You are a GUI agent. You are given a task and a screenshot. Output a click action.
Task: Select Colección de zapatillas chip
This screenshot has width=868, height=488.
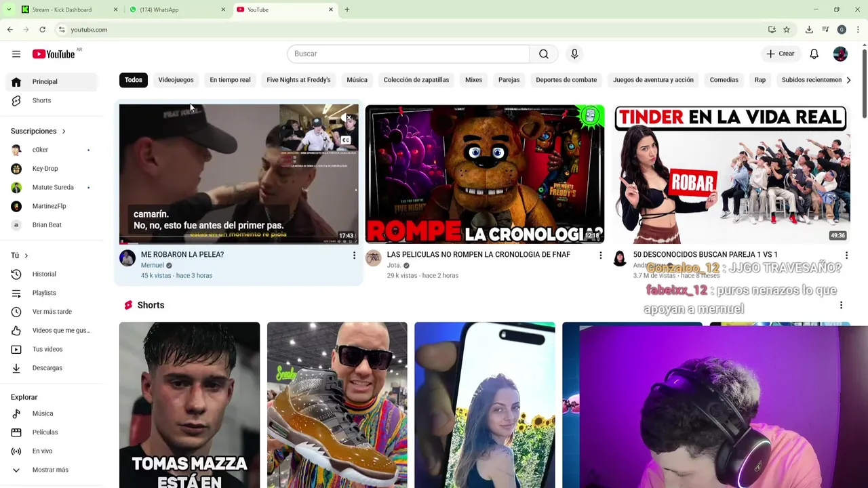416,80
